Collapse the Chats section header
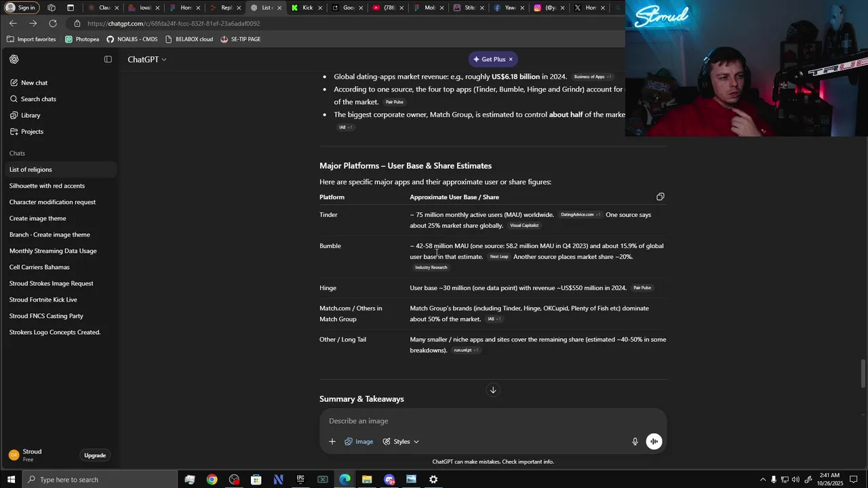868x488 pixels. (x=17, y=153)
